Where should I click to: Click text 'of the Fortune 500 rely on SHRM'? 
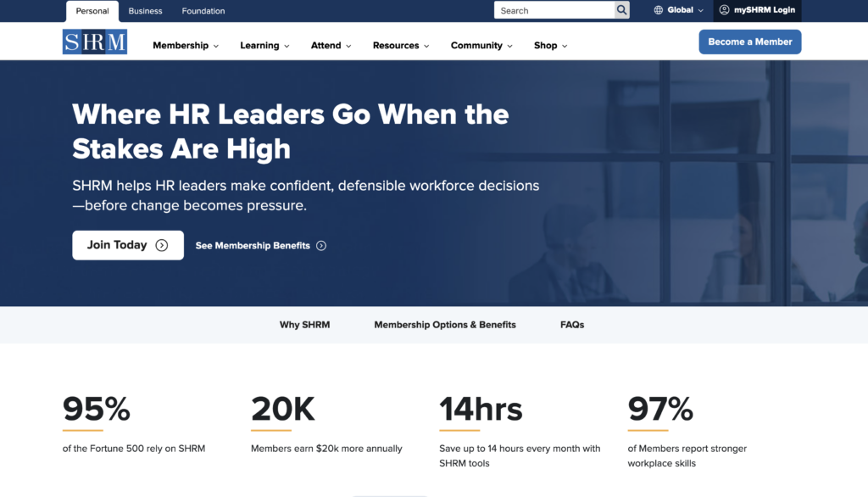pyautogui.click(x=134, y=449)
